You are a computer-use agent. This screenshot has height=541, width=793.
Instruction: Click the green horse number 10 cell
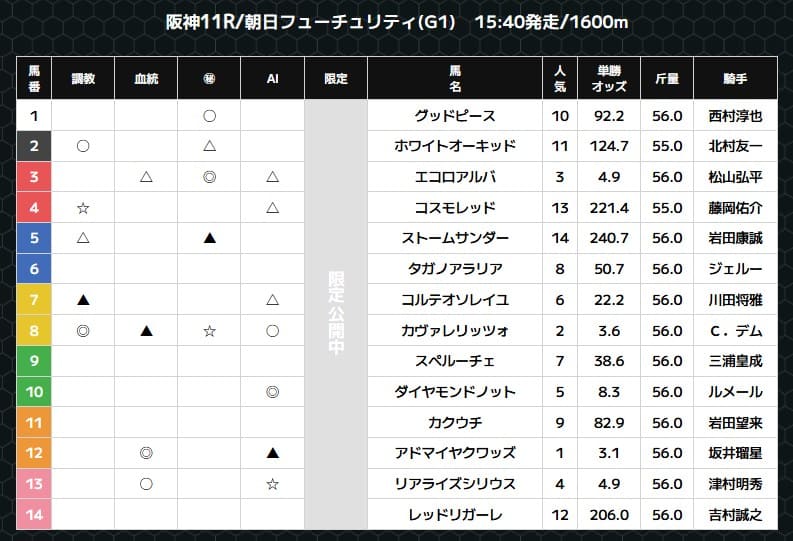click(34, 392)
